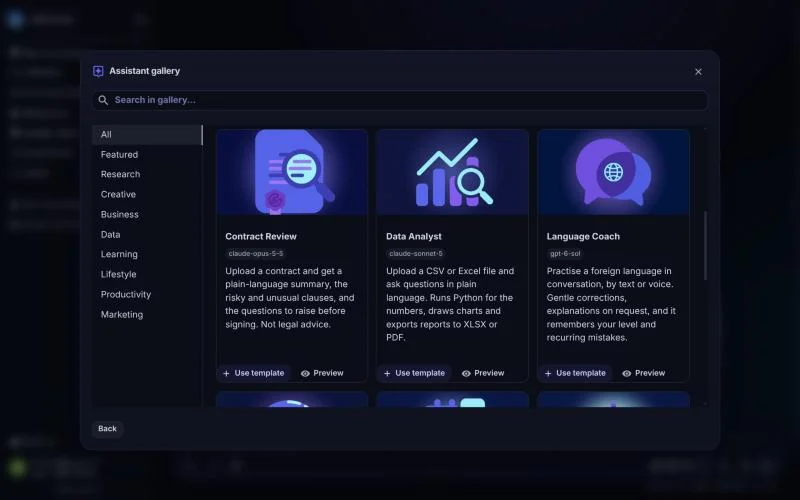Use template for Contract Review
800x500 pixels.
point(254,373)
